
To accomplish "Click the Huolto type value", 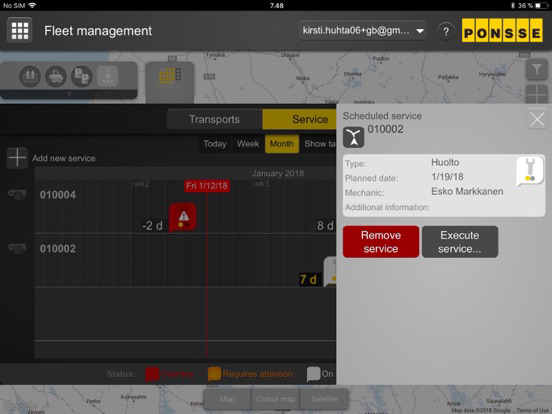I will [x=445, y=162].
